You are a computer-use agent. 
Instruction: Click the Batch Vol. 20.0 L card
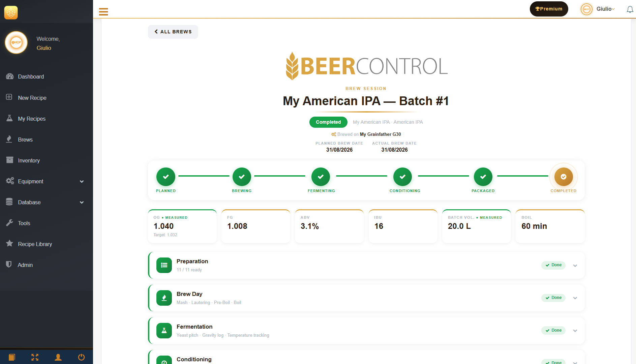pyautogui.click(x=477, y=226)
